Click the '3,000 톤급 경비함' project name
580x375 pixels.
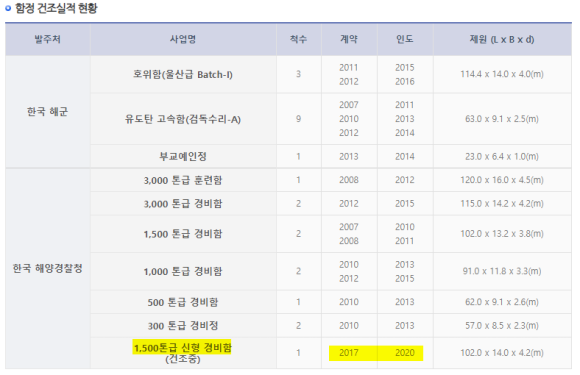pos(183,204)
